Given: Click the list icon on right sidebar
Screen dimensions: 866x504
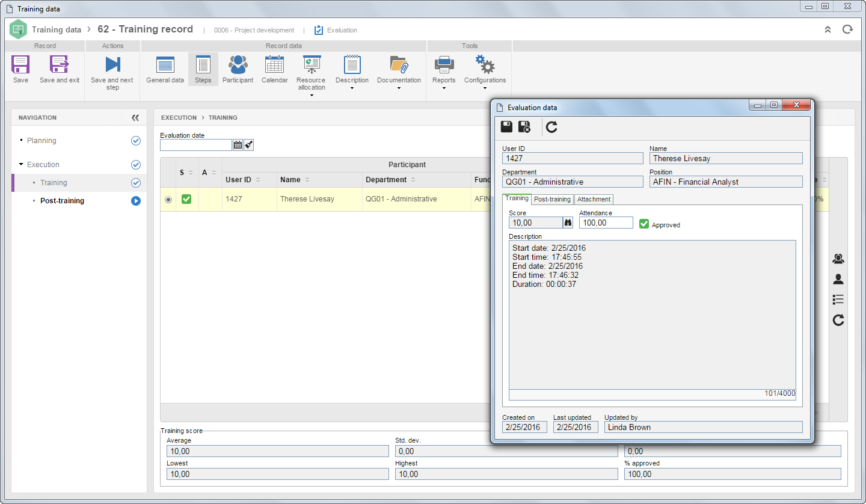Looking at the screenshot, I should [838, 300].
